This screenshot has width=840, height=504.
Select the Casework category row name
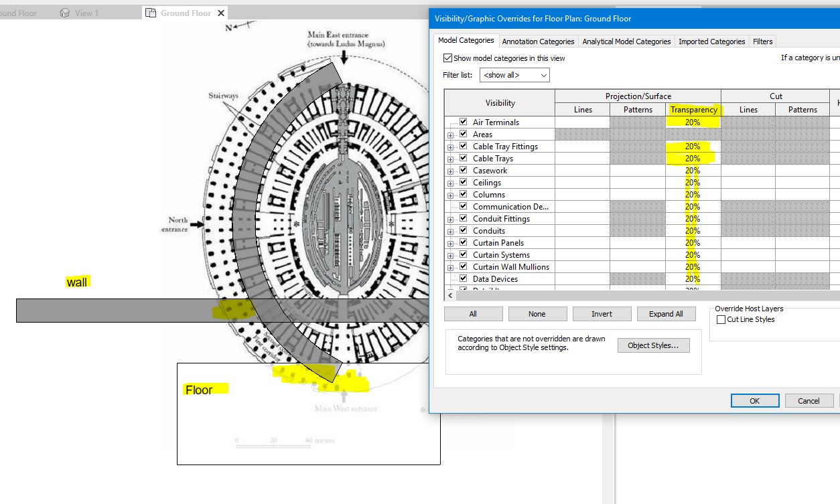point(490,171)
